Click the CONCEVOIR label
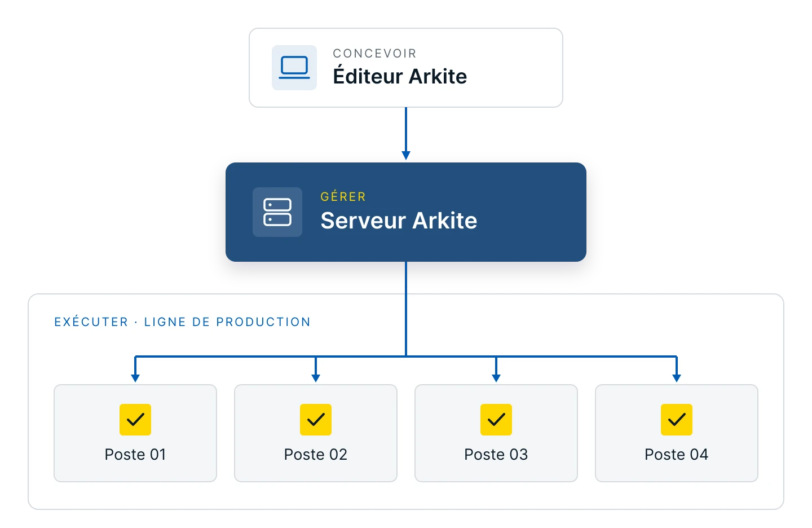The width and height of the screenshot is (812, 528). click(x=374, y=54)
